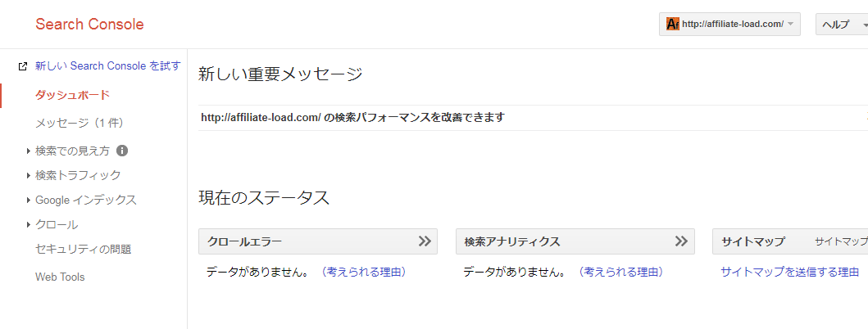Click the affiliate-load.com site favicon
Viewport: 868px width, 329px height.
673,25
